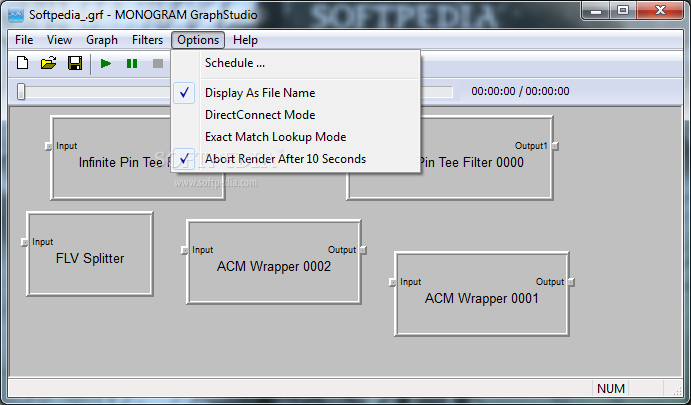Image resolution: width=691 pixels, height=405 pixels.
Task: Close the open Options menu
Action: [x=198, y=40]
